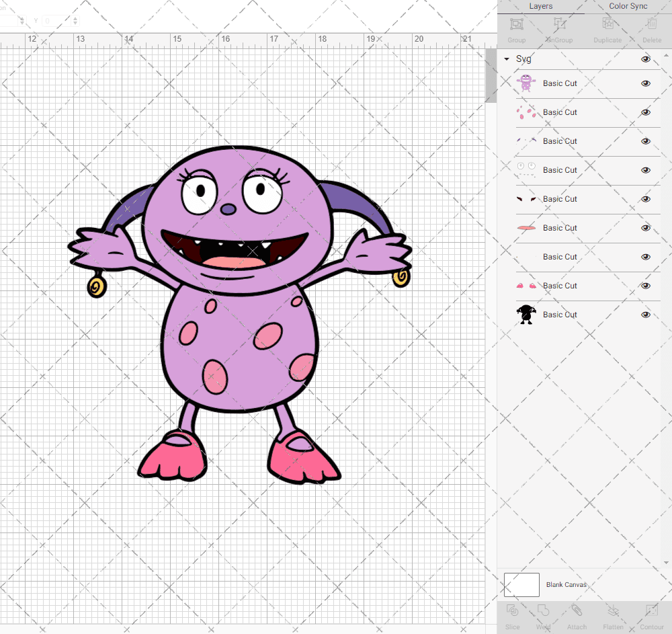Click the Y position stepper arrows
This screenshot has height=634, width=672.
[75, 21]
